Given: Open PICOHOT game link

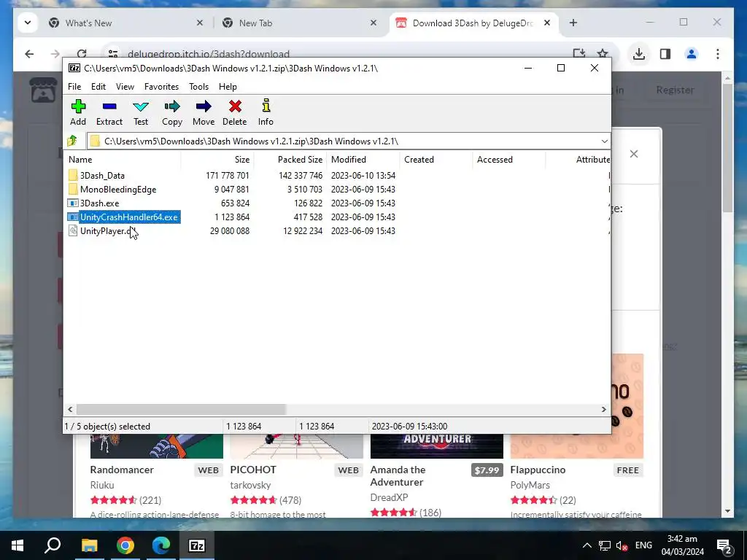Looking at the screenshot, I should [x=253, y=470].
